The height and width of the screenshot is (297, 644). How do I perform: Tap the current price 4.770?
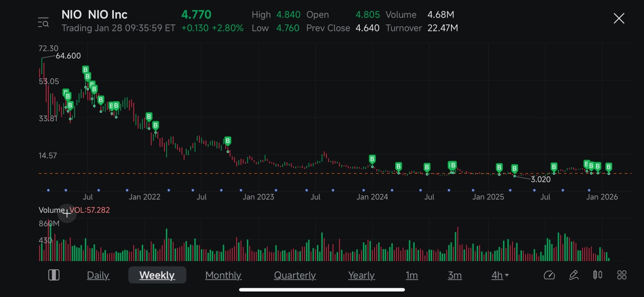point(196,14)
